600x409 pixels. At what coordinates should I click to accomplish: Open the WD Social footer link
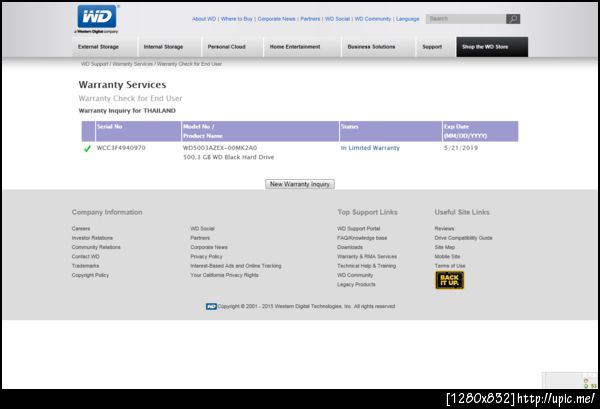click(202, 228)
